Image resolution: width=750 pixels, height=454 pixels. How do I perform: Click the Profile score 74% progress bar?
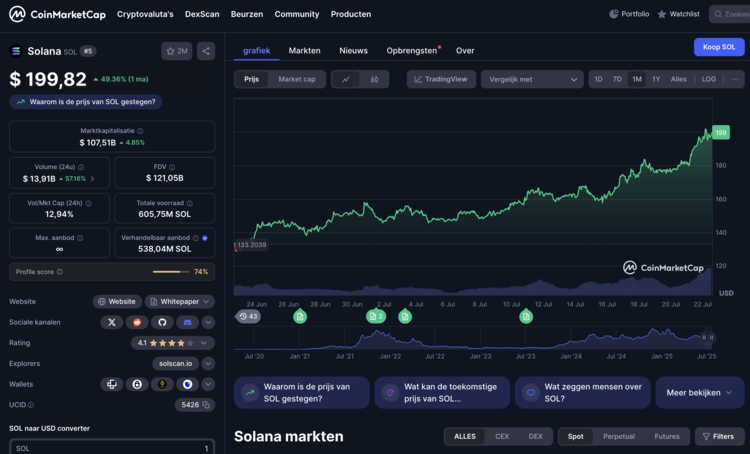coord(170,272)
